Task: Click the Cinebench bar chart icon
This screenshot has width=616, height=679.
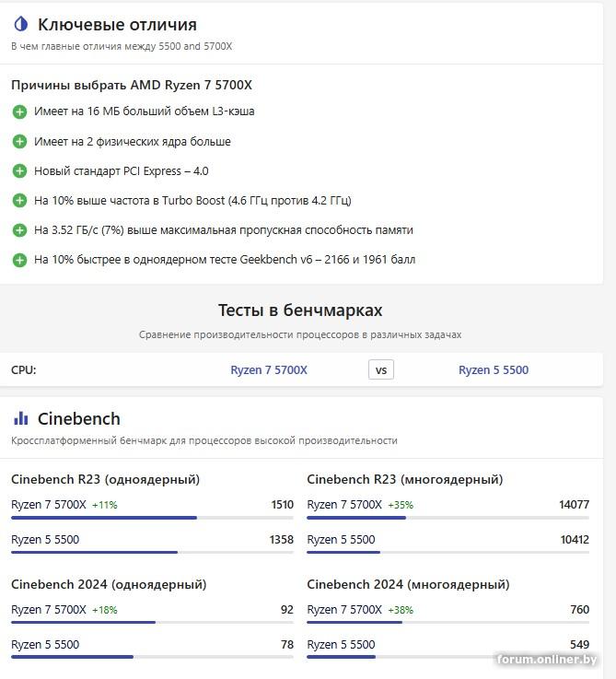Action: point(20,418)
